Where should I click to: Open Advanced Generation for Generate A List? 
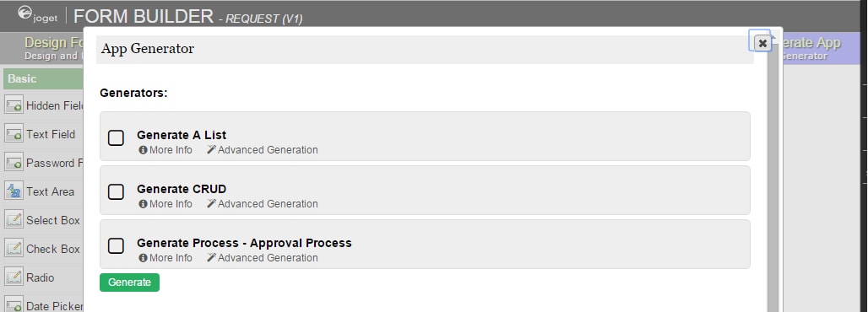click(263, 150)
